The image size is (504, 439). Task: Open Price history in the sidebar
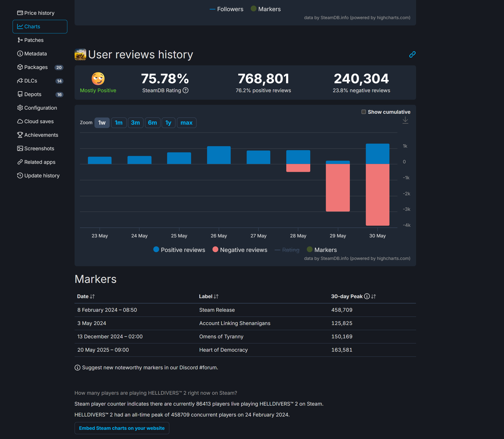(x=40, y=13)
